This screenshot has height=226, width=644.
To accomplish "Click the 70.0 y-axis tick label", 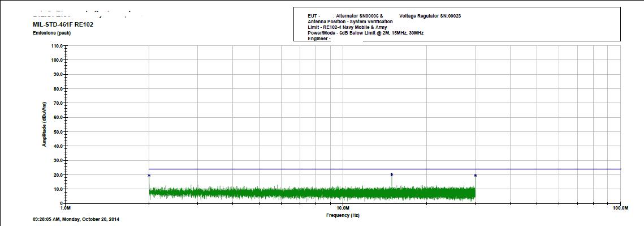I will (x=58, y=103).
